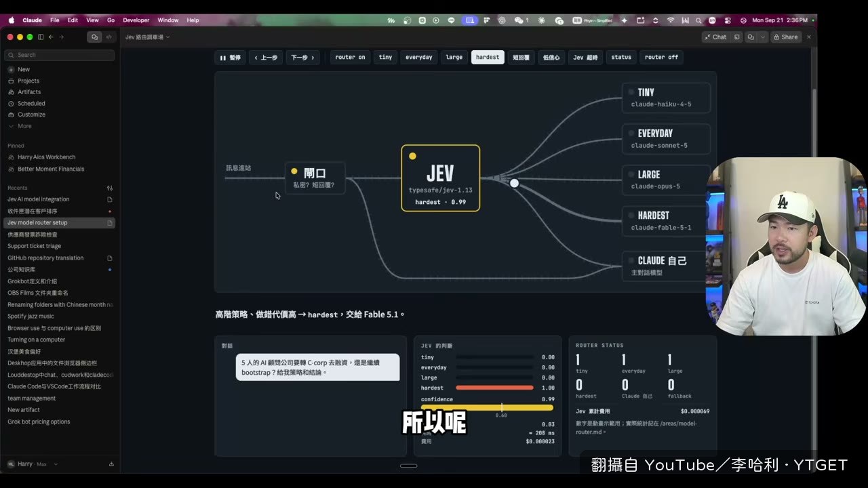This screenshot has height=488, width=868.
Task: Open the Harry Max account menu
Action: [x=32, y=464]
